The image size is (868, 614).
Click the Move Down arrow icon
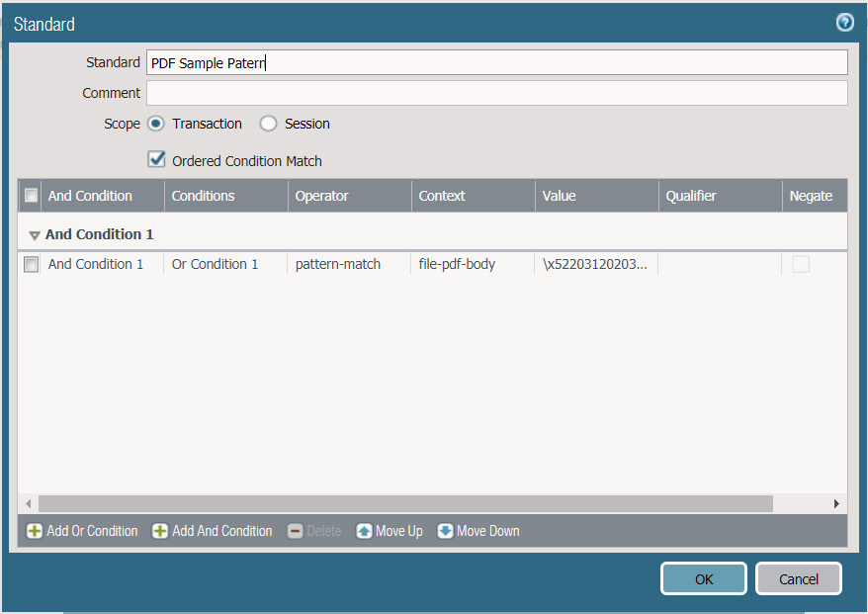coord(445,531)
